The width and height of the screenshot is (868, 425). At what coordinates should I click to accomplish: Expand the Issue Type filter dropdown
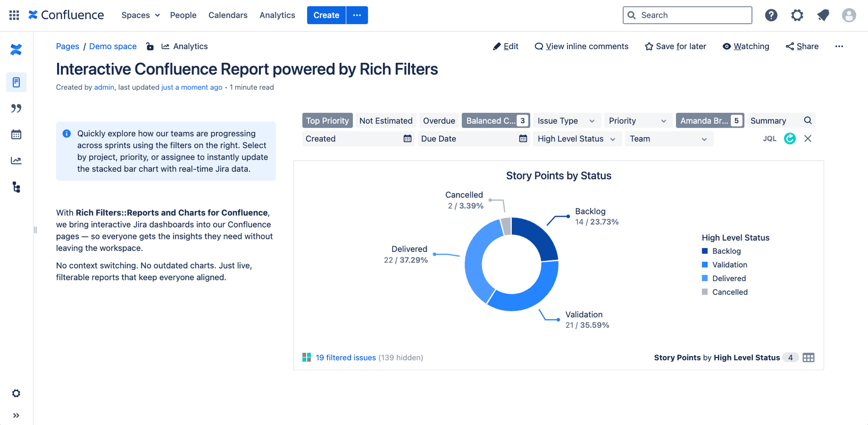coord(567,120)
